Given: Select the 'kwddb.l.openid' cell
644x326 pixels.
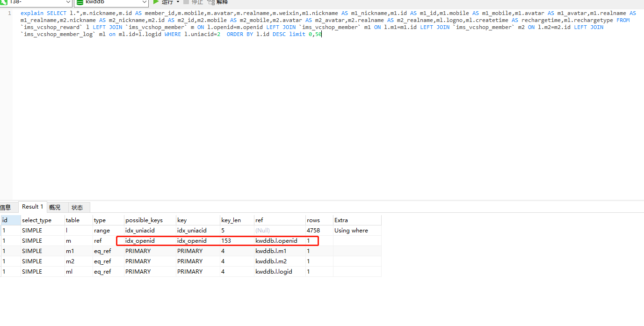Looking at the screenshot, I should tap(280, 240).
